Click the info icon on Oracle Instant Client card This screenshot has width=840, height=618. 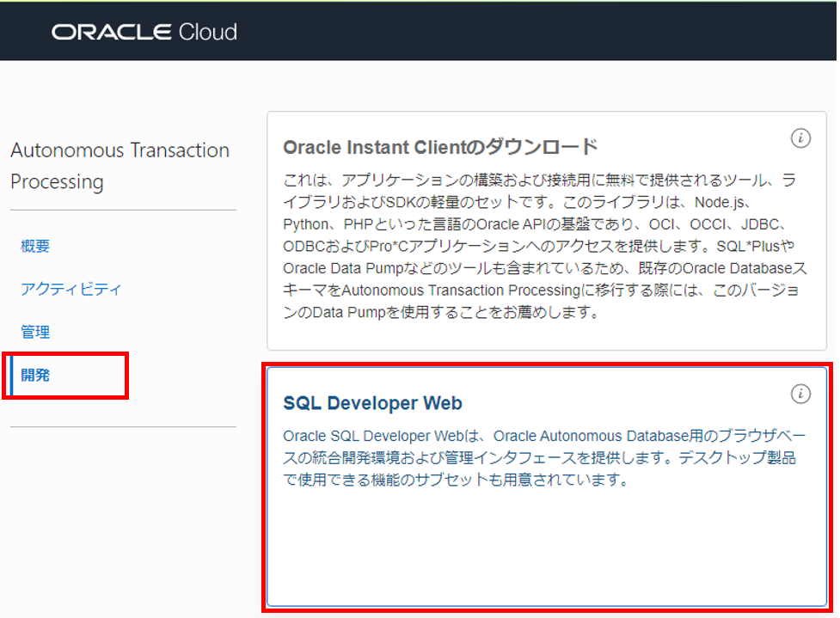(800, 138)
